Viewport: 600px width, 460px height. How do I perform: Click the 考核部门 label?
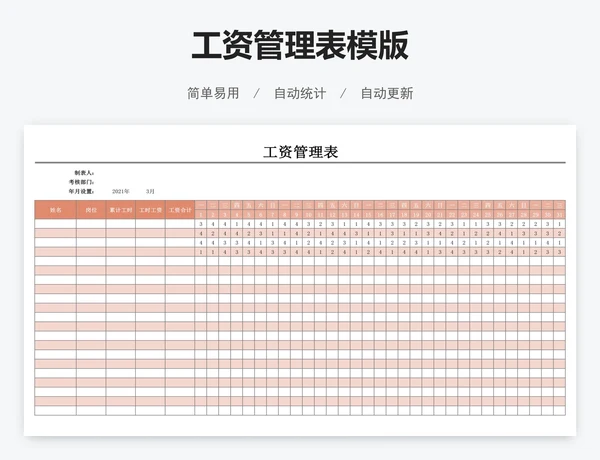[x=82, y=182]
